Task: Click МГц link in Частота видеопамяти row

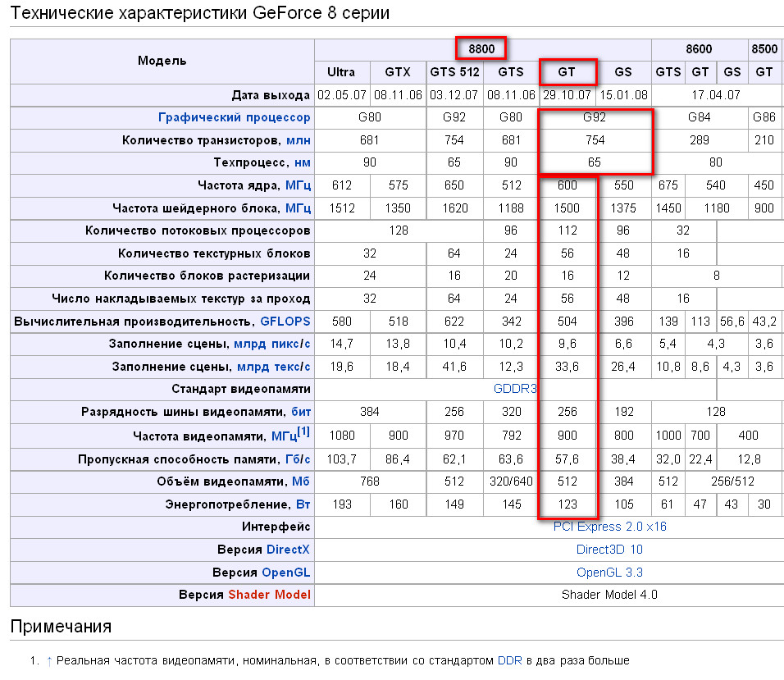Action: 285,436
